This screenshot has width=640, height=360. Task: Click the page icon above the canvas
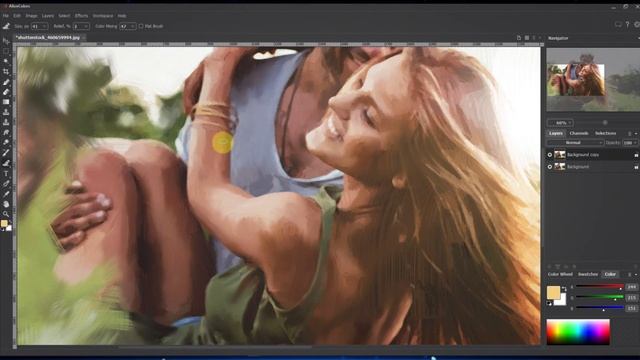[519, 38]
